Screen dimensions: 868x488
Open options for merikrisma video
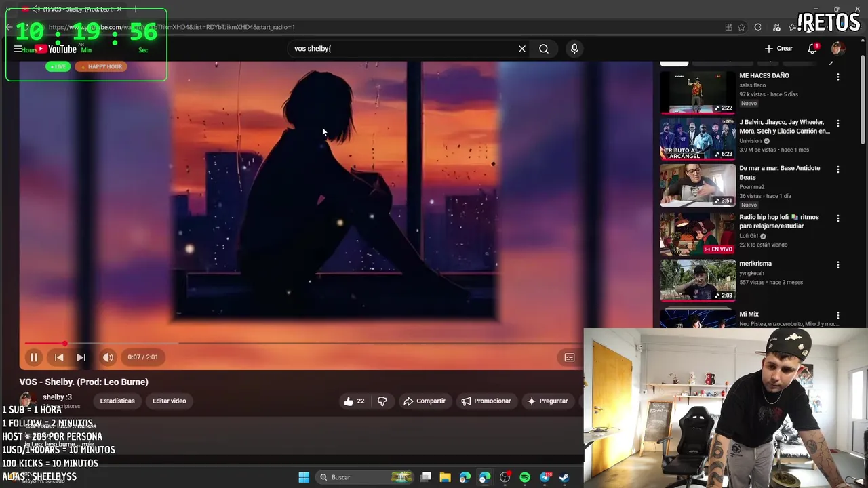[x=838, y=266]
